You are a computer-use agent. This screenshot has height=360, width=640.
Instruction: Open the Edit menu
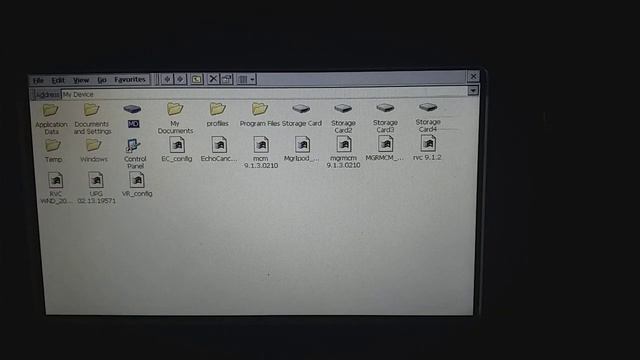[58, 80]
